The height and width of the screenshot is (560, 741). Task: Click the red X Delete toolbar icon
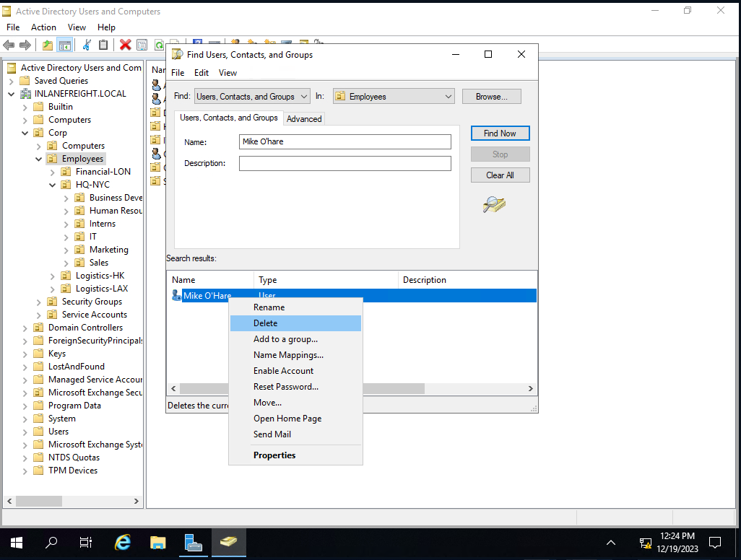tap(125, 45)
